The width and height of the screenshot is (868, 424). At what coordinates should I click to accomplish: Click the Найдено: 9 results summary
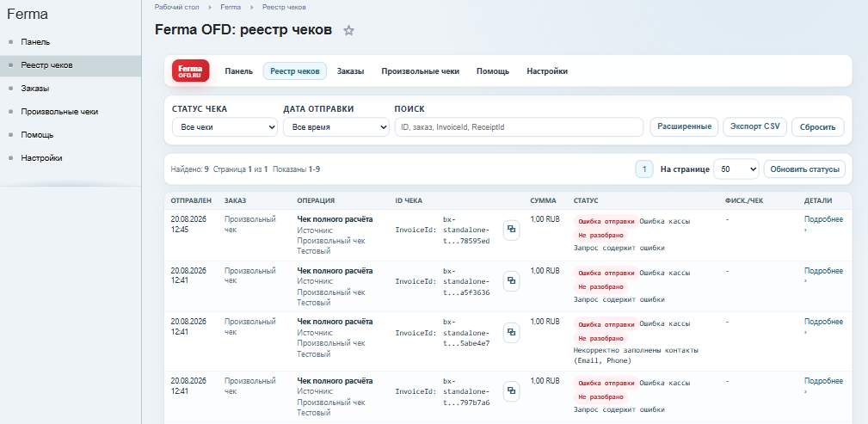click(189, 169)
